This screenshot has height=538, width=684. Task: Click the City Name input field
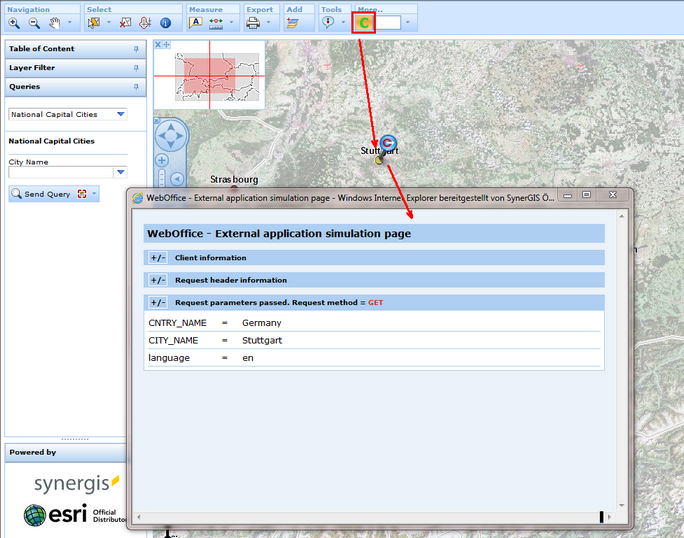[61, 172]
